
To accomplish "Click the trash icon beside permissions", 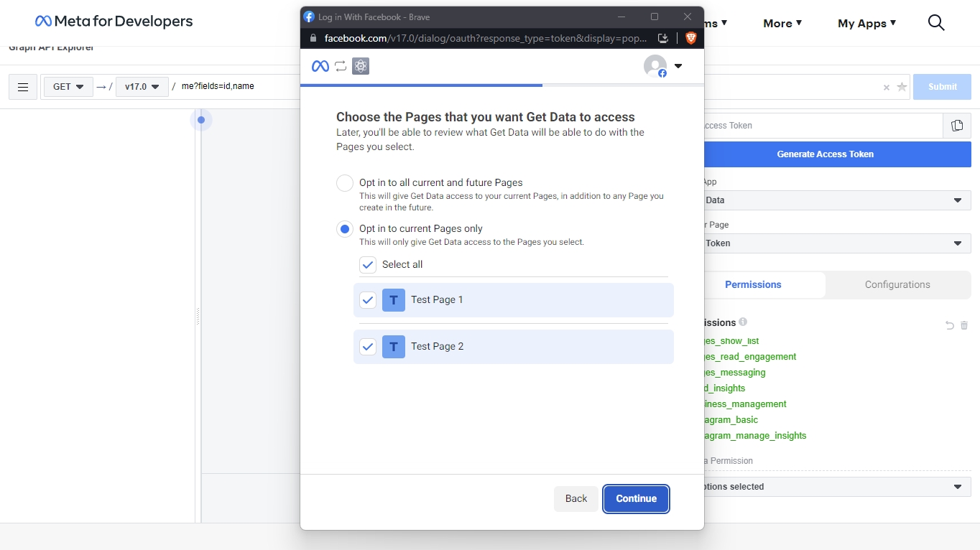I will coord(964,325).
